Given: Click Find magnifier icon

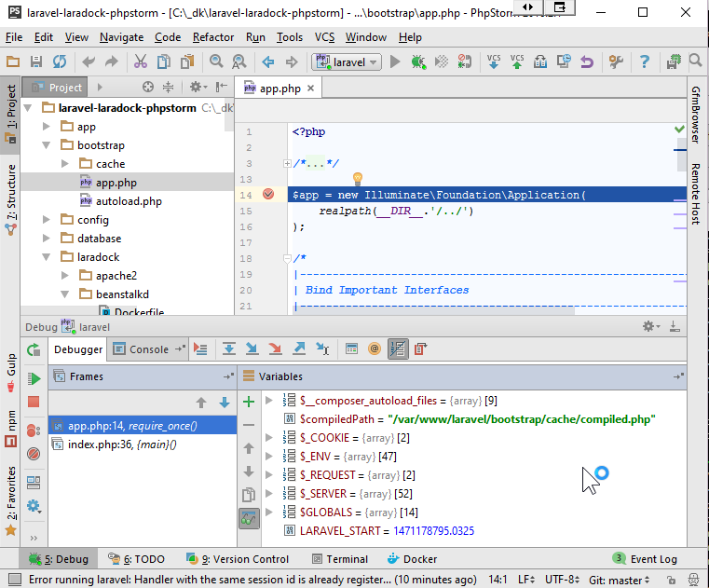Looking at the screenshot, I should click(216, 62).
